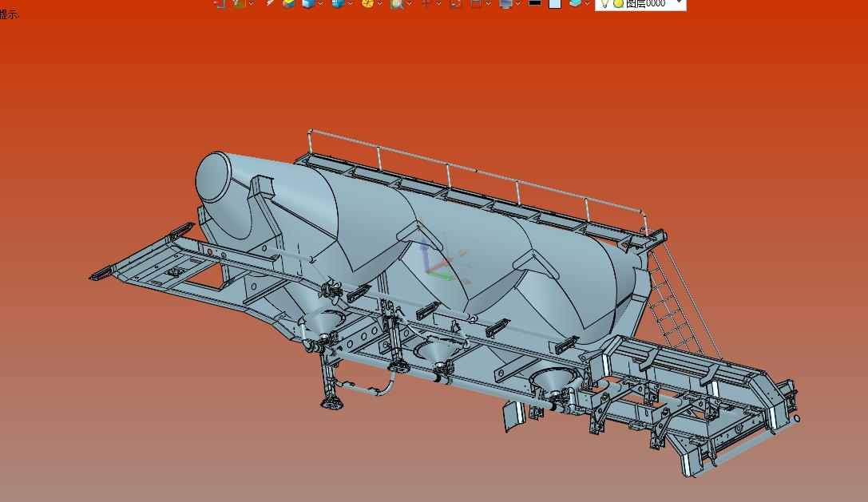Image resolution: width=868 pixels, height=502 pixels.
Task: Click the yellow circle layer color icon
Action: point(618,3)
